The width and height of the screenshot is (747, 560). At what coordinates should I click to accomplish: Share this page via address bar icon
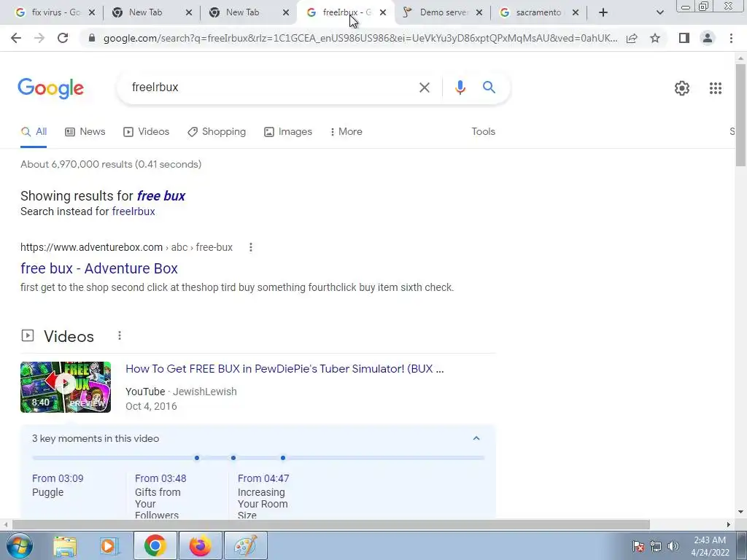click(632, 38)
